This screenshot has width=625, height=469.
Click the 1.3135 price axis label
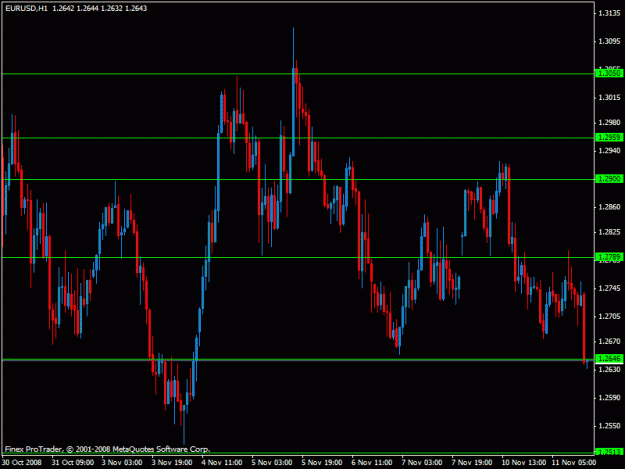point(610,14)
